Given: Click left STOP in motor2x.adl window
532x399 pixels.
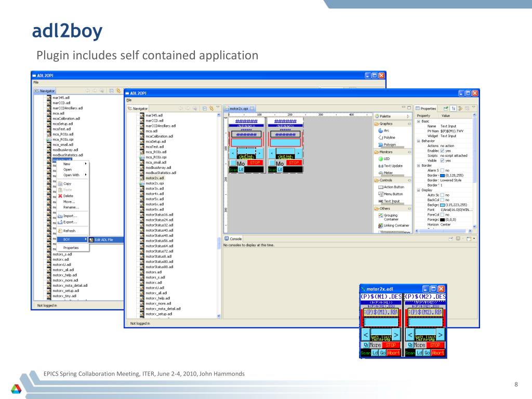Looking at the screenshot, I should pos(391,345).
